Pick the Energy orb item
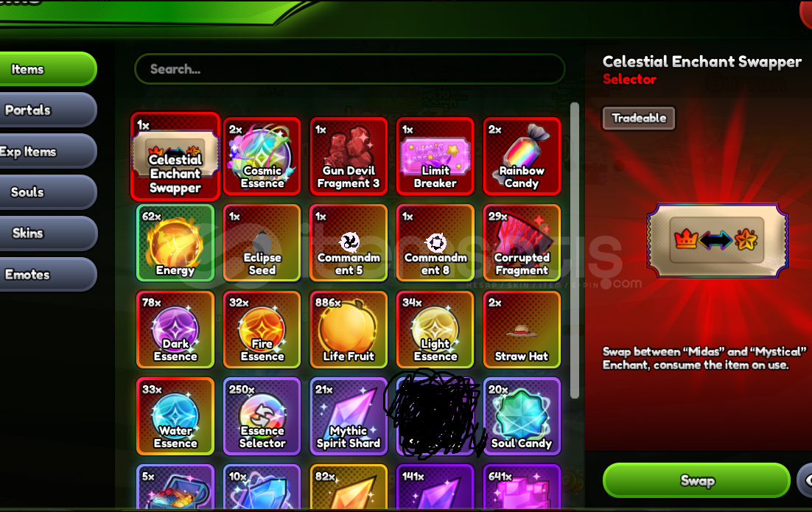The height and width of the screenshot is (512, 812). (x=175, y=243)
